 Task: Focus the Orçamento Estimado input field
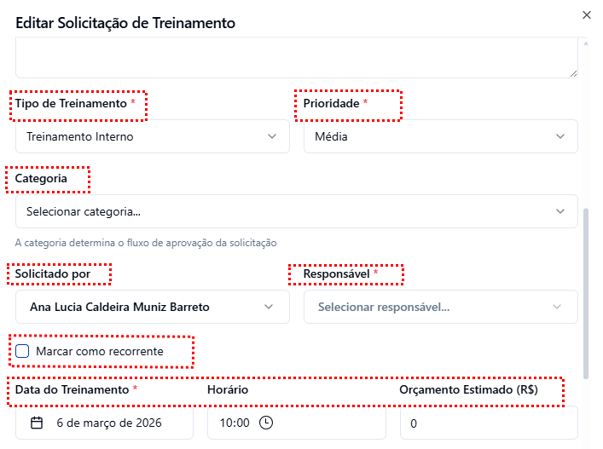pos(488,423)
